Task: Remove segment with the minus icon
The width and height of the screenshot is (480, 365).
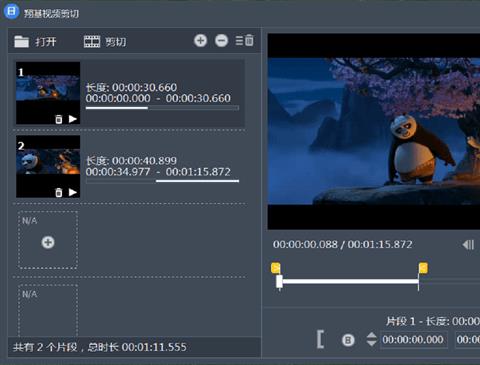Action: point(221,41)
